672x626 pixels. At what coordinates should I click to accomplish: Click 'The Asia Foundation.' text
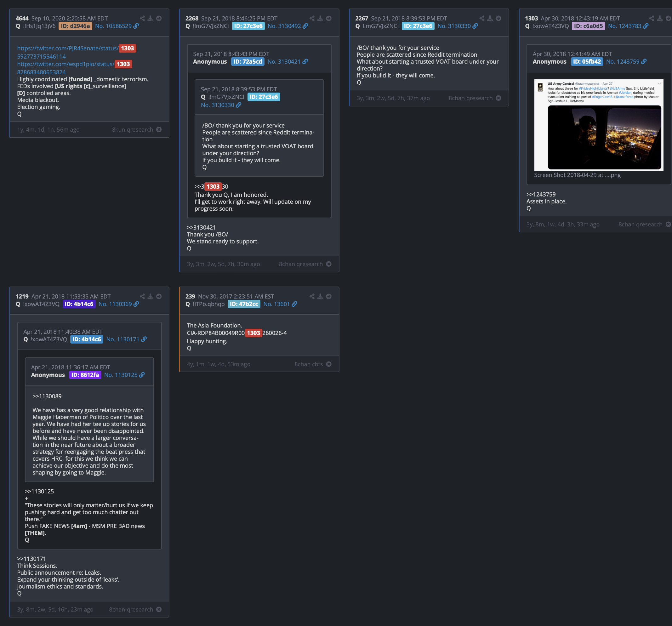coord(214,326)
